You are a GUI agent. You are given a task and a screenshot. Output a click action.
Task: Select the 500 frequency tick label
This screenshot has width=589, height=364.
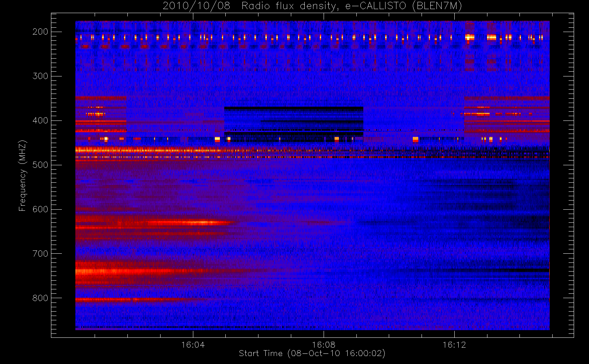(40, 165)
